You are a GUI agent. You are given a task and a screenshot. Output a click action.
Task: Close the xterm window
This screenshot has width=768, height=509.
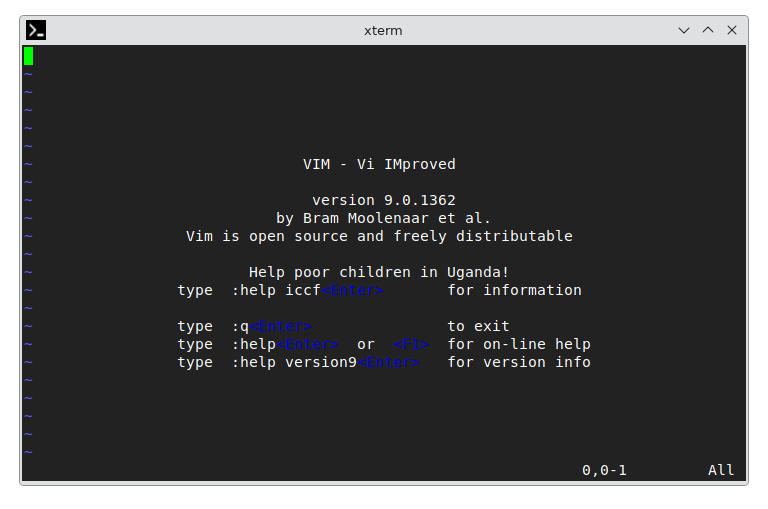[732, 30]
